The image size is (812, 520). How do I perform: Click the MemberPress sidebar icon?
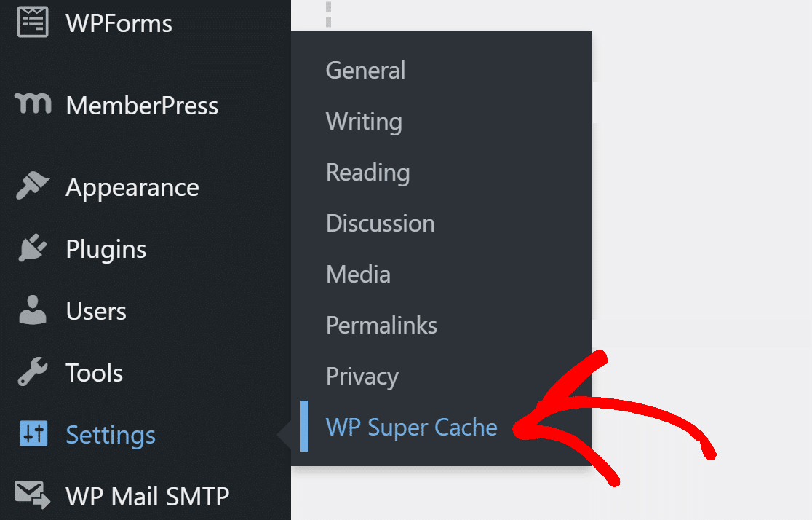pos(32,104)
